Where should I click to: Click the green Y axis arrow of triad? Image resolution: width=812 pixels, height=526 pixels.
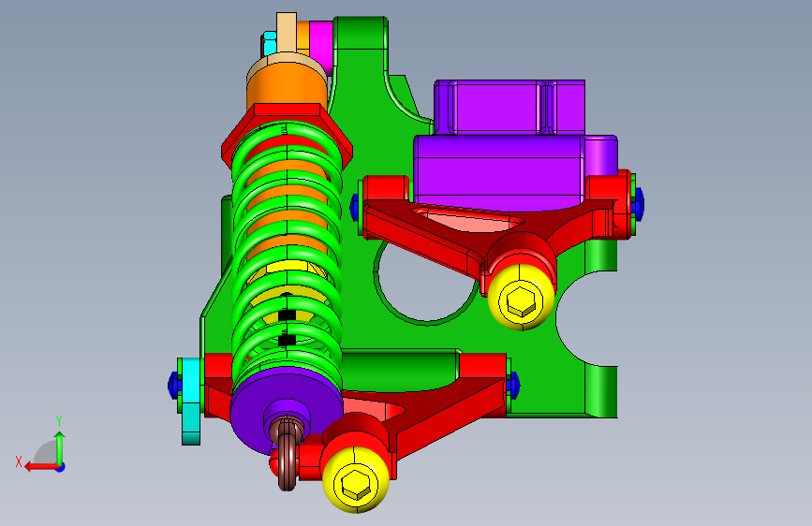(x=60, y=446)
